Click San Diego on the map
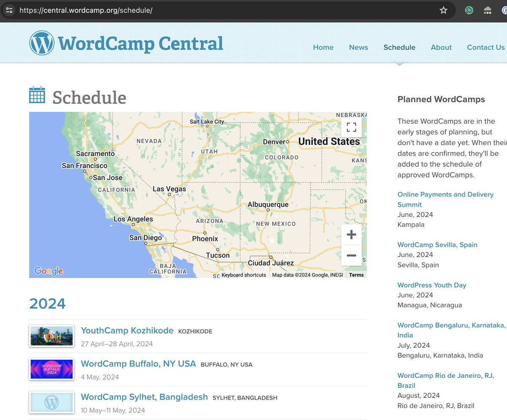The height and width of the screenshot is (420, 507). point(145,238)
